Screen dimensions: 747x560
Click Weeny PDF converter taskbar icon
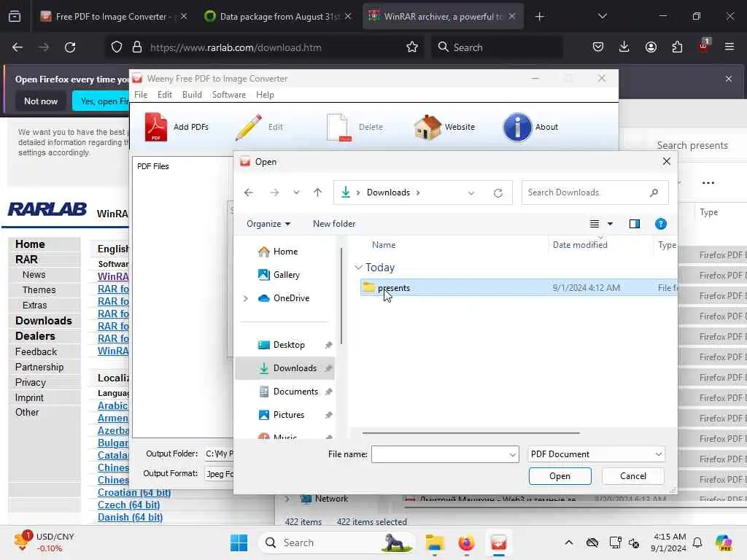pyautogui.click(x=498, y=542)
